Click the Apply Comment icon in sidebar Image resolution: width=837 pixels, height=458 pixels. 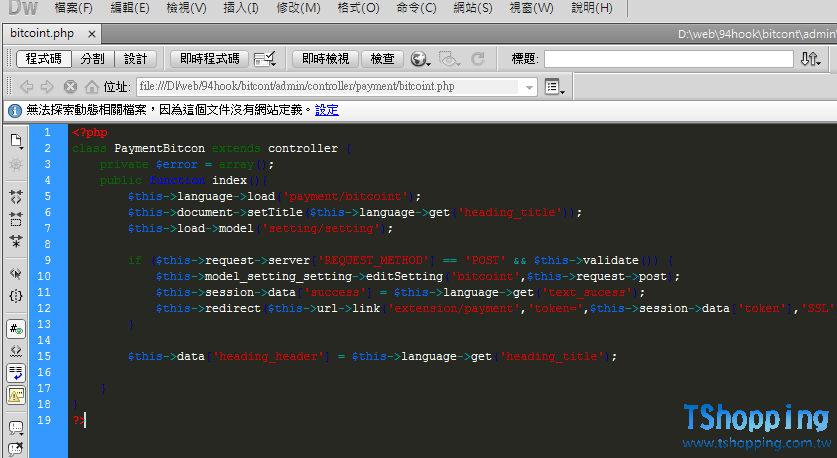point(16,427)
